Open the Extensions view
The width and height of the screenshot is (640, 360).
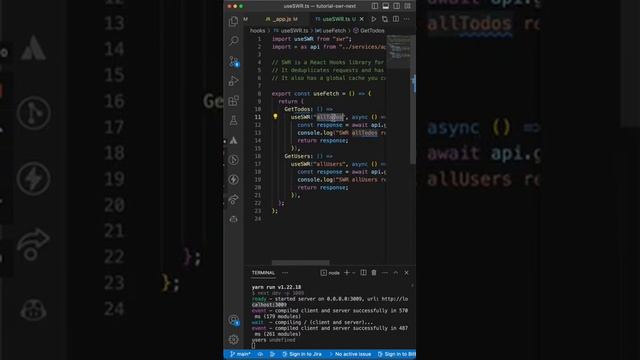tap(233, 100)
